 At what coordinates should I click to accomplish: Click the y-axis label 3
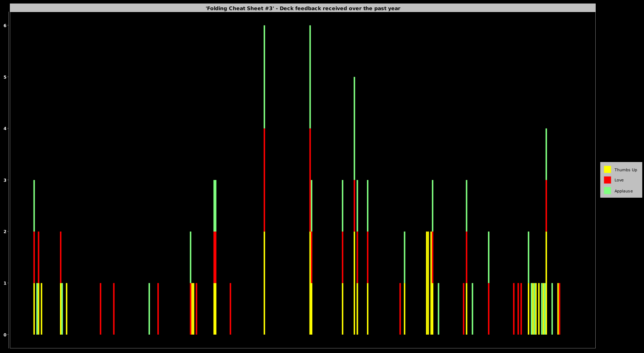(x=5, y=180)
